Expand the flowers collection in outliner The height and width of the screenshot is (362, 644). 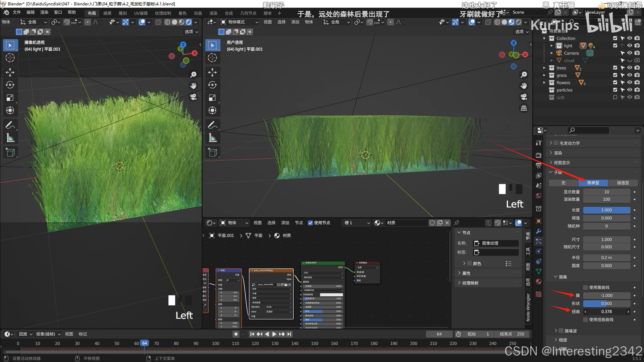point(544,82)
